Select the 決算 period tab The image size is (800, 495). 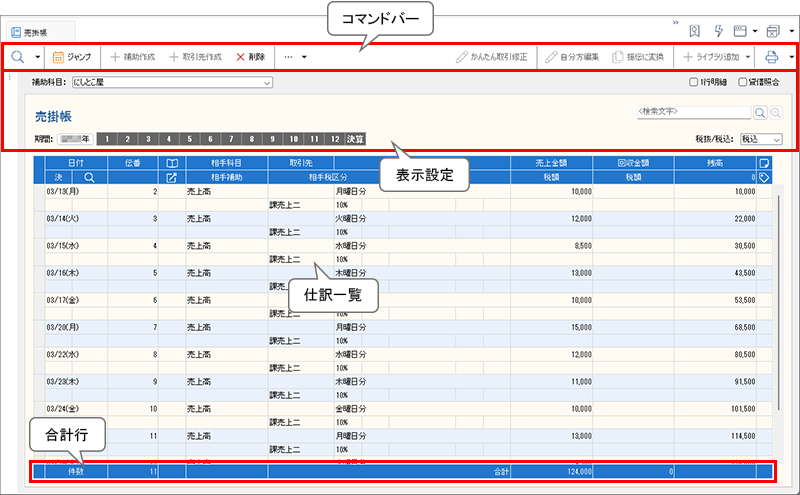click(355, 139)
